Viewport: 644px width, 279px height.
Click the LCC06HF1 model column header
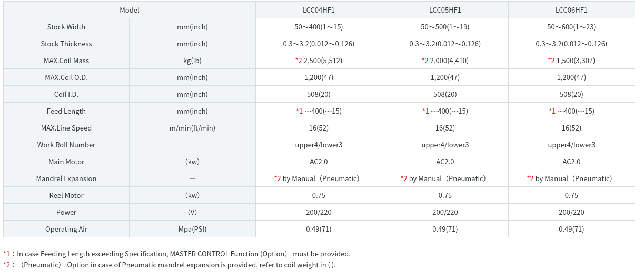[571, 10]
